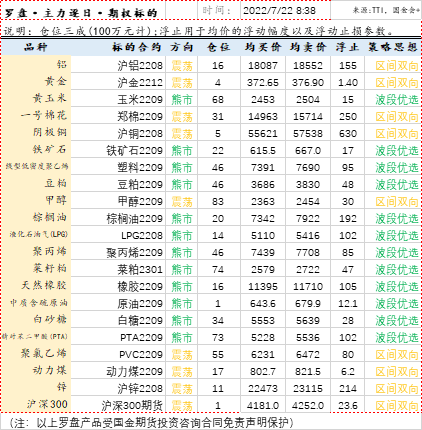Click the contract cell 塑料2209
Image resolution: width=422 pixels, height=430 pixels.
coord(140,168)
